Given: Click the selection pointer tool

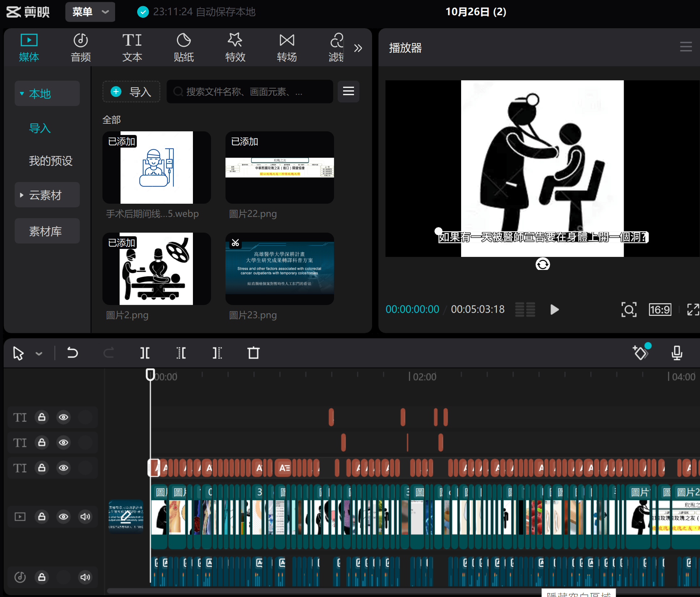Looking at the screenshot, I should pyautogui.click(x=18, y=353).
